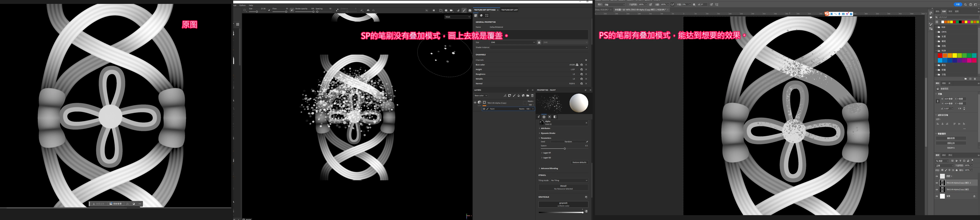Screen dimensions: 980x220
Task: Click the Restore defaults button
Action: click(x=579, y=163)
